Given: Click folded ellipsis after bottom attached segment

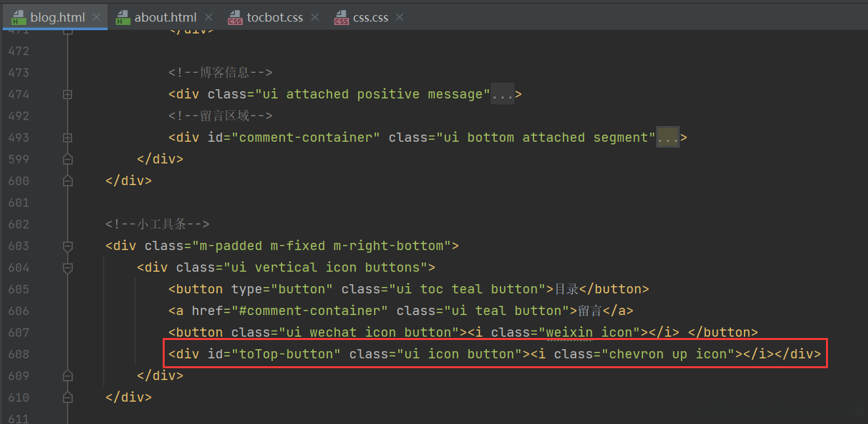Looking at the screenshot, I should pyautogui.click(x=668, y=138).
